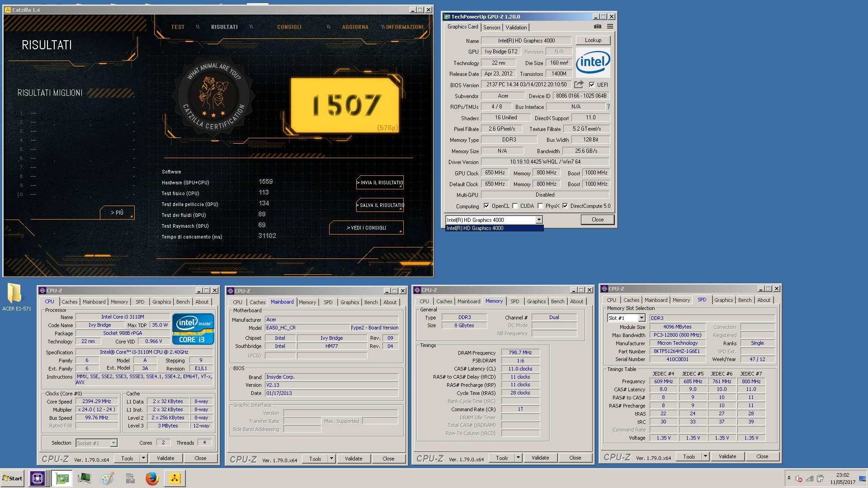Click the muted volume tray icon
The width and height of the screenshot is (868, 488).
pyautogui.click(x=799, y=479)
